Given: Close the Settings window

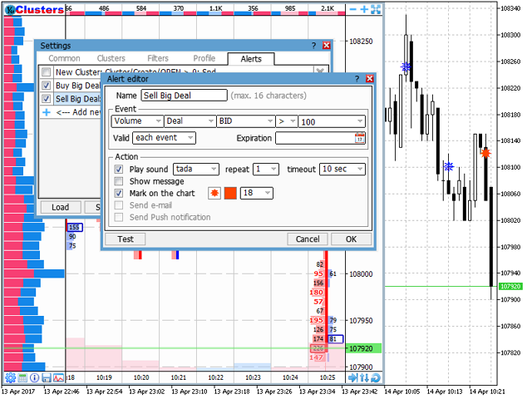Looking at the screenshot, I should pos(327,46).
